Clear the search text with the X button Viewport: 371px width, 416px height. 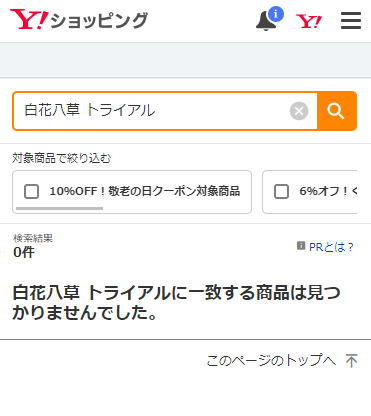[299, 111]
